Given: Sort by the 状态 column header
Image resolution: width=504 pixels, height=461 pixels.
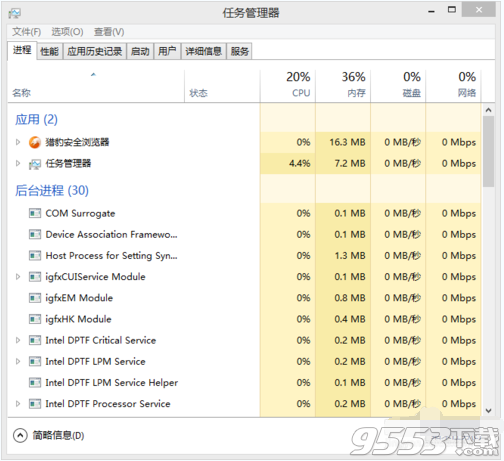Looking at the screenshot, I should tap(222, 86).
